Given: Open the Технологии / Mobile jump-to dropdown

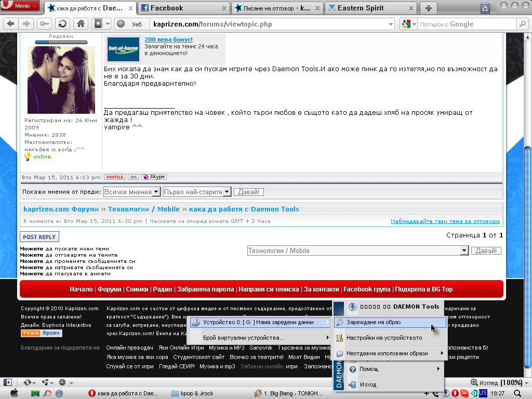Looking at the screenshot, I should 358,251.
